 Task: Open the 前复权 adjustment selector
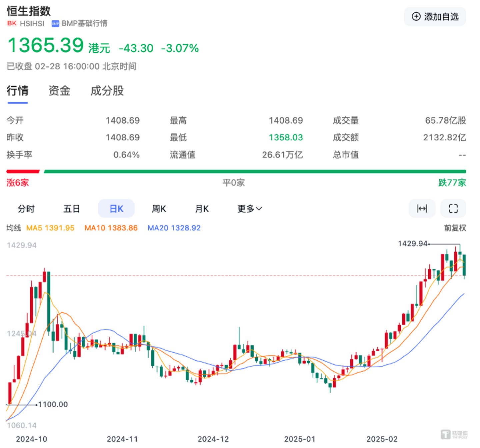pyautogui.click(x=455, y=228)
